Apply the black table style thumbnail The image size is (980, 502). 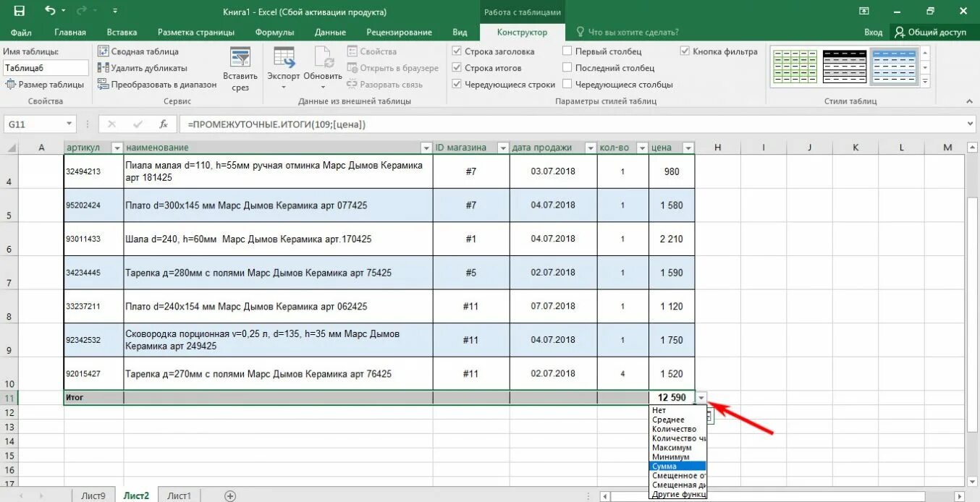tap(844, 67)
